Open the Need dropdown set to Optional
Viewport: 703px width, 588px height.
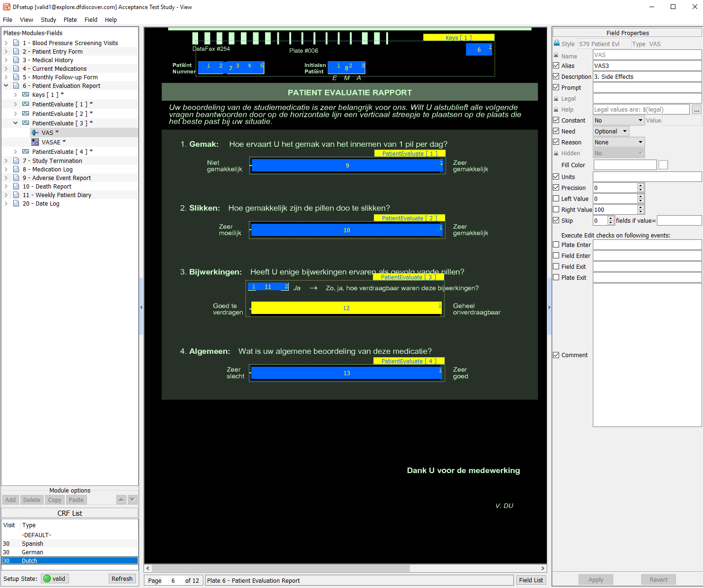pyautogui.click(x=611, y=132)
